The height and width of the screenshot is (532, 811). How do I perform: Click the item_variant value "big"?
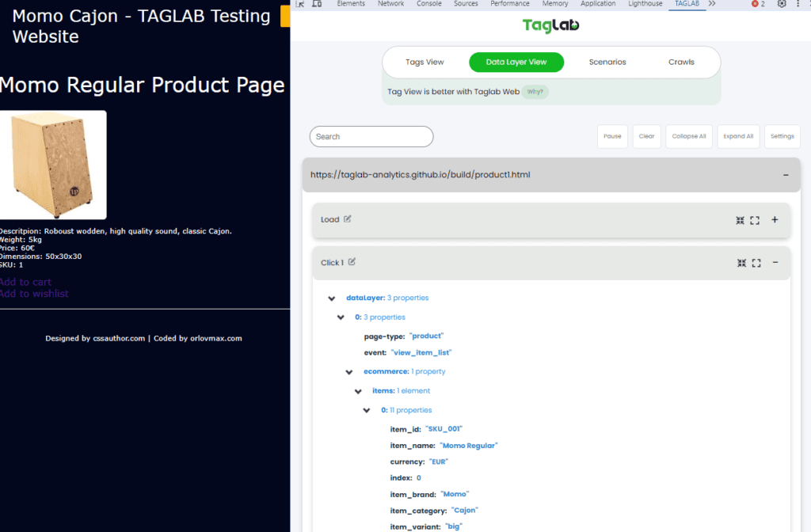click(x=454, y=526)
